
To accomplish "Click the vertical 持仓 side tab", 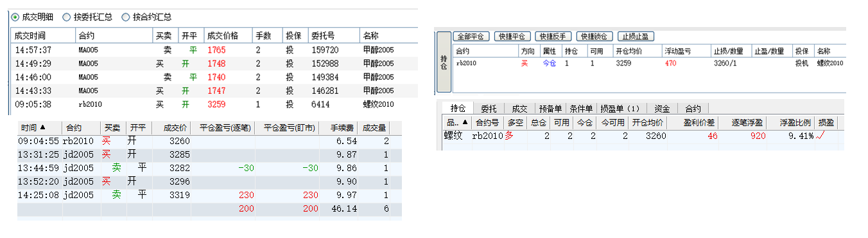I will click(x=444, y=62).
